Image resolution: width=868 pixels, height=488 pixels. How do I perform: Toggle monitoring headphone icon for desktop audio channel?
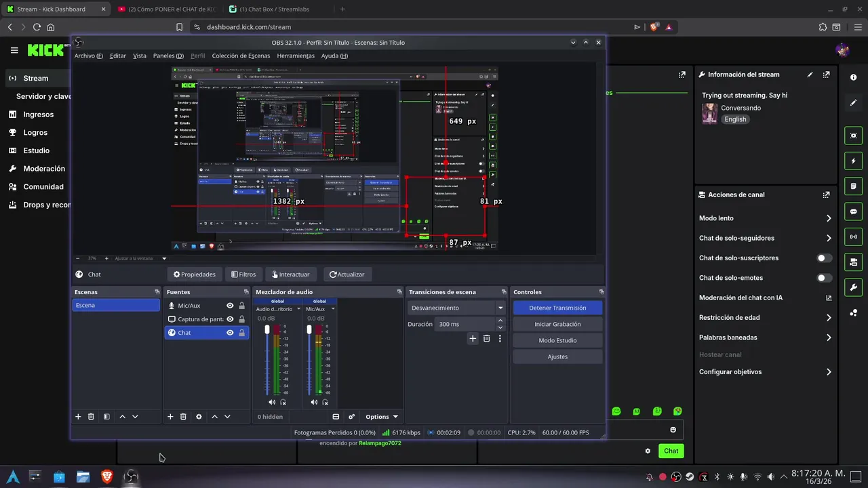283,402
